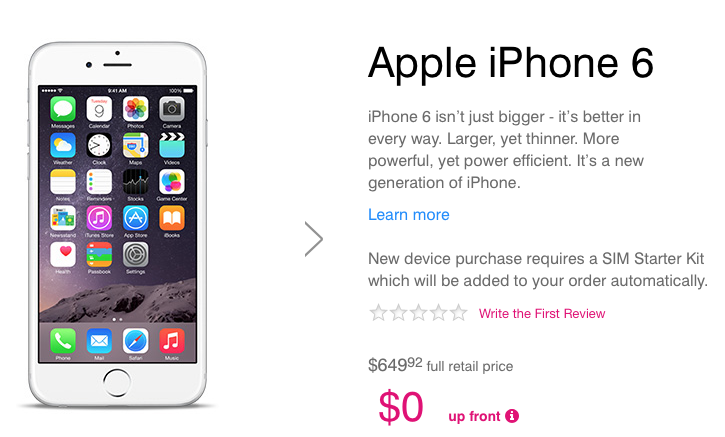Tap the iBooks app icon
This screenshot has width=725, height=437.
(172, 218)
